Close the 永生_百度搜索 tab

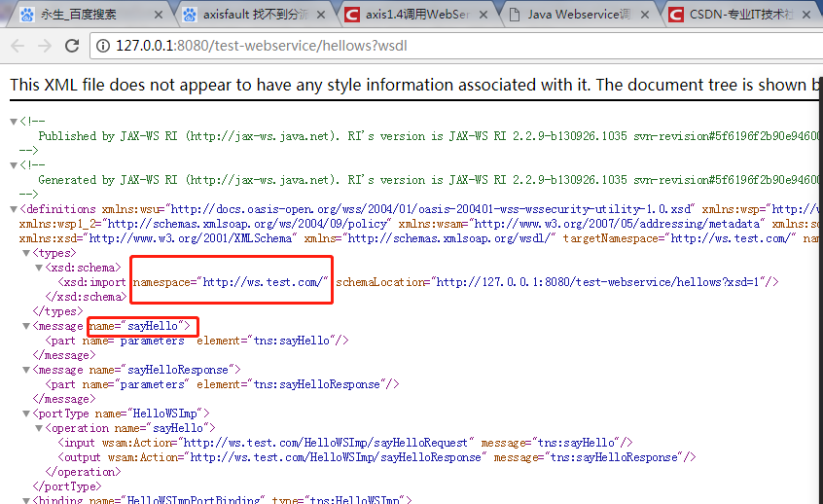(x=159, y=16)
